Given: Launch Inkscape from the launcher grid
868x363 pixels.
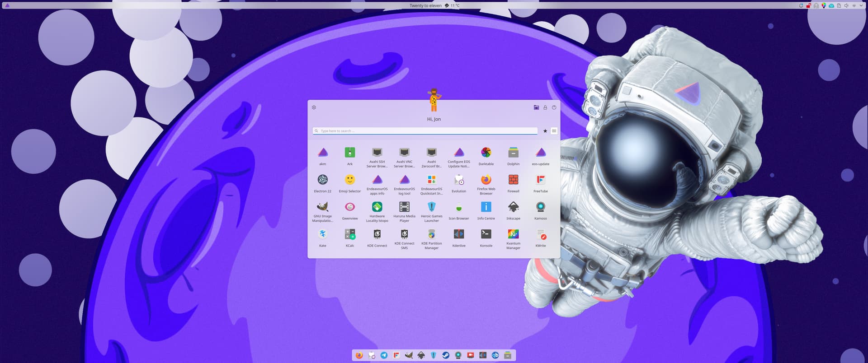Looking at the screenshot, I should pyautogui.click(x=513, y=210).
